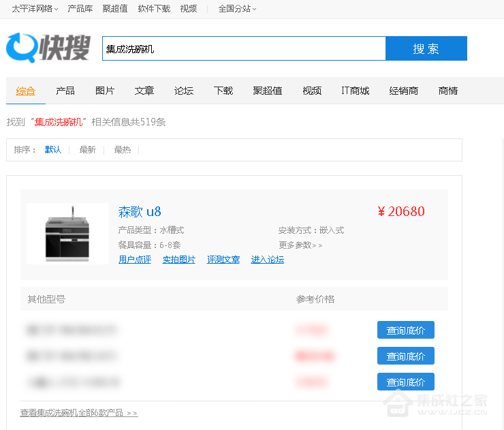This screenshot has width=504, height=430.
Task: Switch to the 经销商 tab
Action: pos(404,91)
